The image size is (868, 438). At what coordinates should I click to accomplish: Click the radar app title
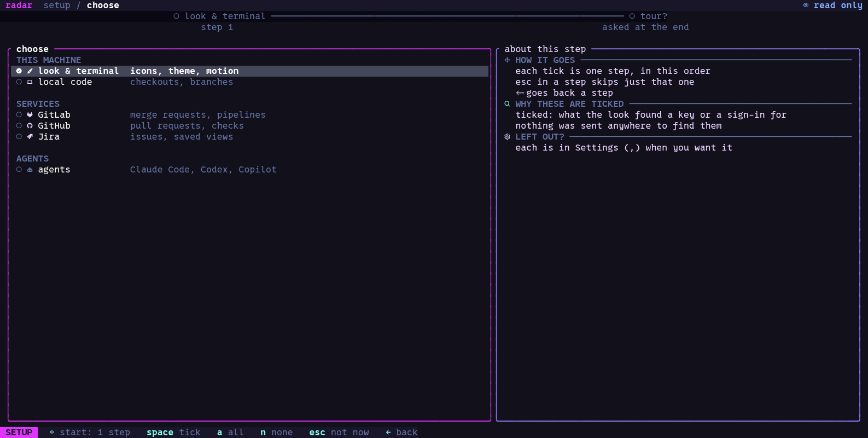(19, 5)
